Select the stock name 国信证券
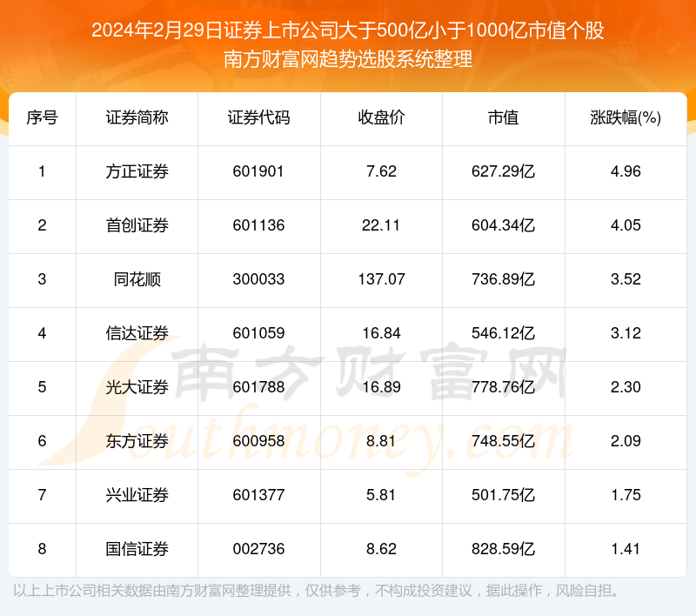The height and width of the screenshot is (616, 696). (x=137, y=549)
